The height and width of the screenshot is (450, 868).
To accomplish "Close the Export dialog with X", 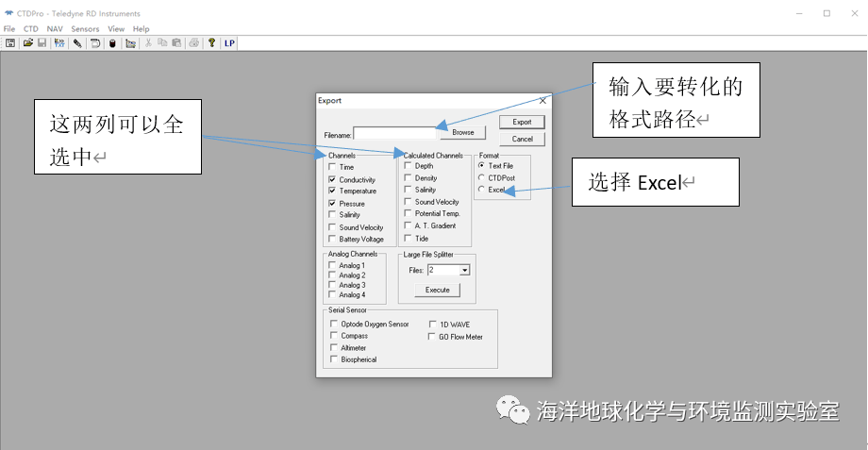I will coord(542,100).
